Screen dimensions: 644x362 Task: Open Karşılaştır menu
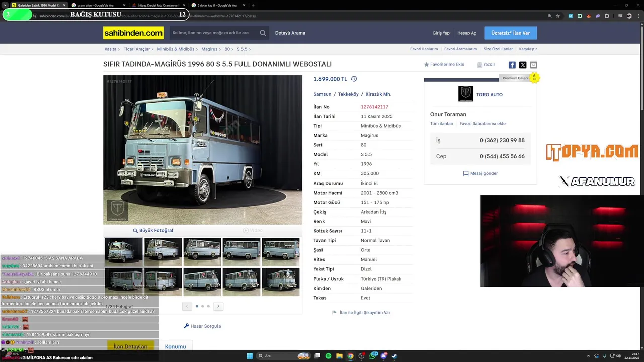click(x=528, y=49)
